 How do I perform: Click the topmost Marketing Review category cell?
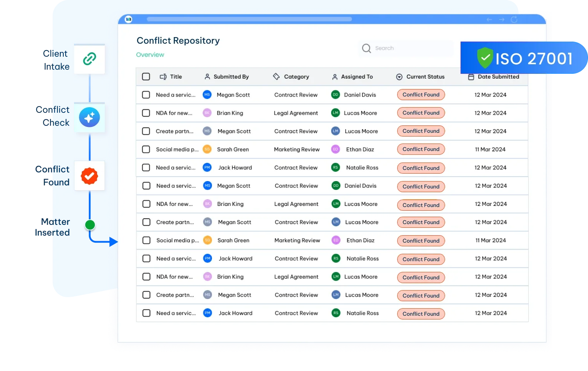297,150
